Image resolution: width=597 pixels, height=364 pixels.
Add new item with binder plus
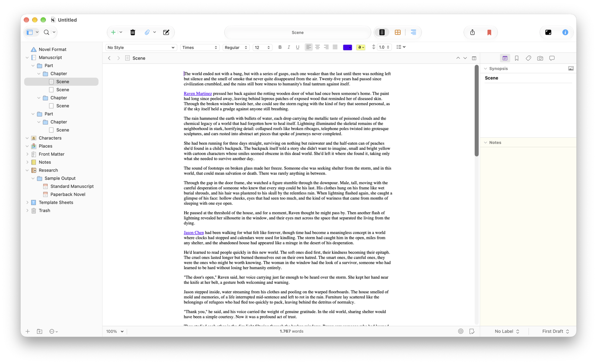click(x=28, y=331)
